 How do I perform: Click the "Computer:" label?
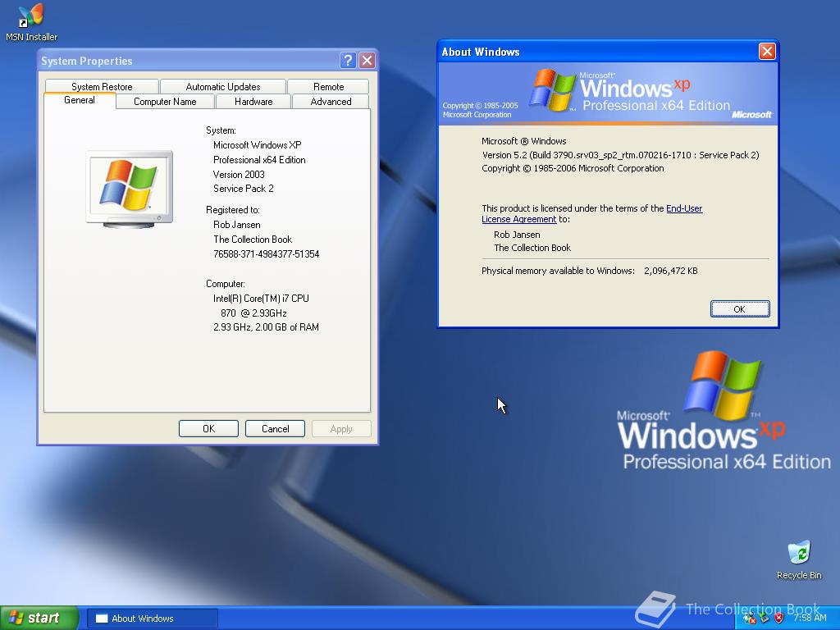[x=225, y=284]
